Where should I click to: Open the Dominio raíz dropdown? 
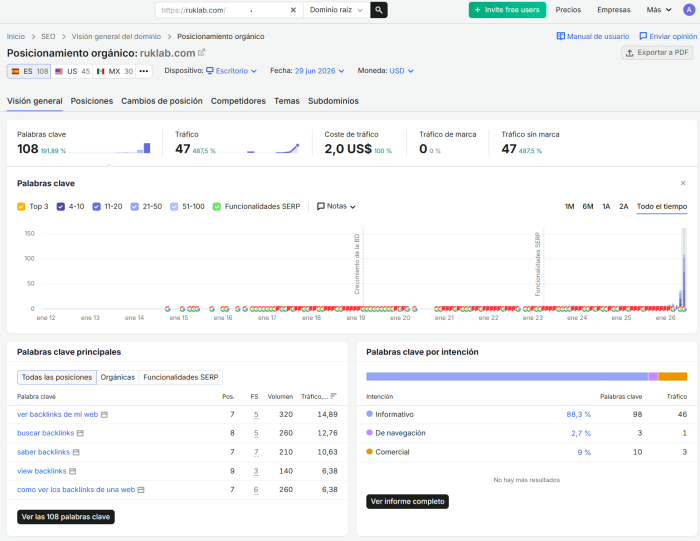pos(337,10)
